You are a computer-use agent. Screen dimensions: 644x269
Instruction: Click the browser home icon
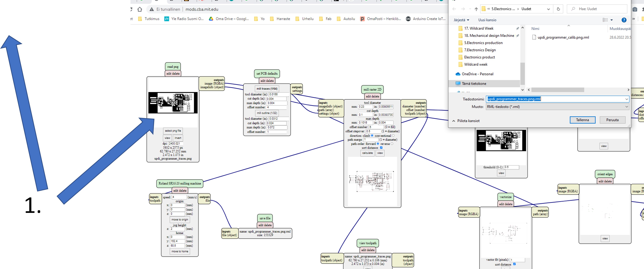point(140,9)
